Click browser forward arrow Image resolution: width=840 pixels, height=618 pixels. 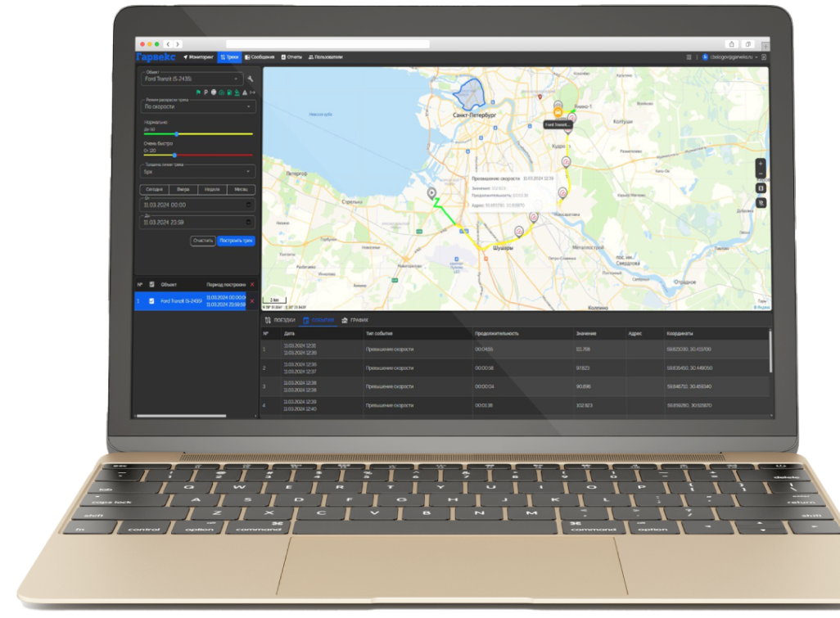[178, 44]
